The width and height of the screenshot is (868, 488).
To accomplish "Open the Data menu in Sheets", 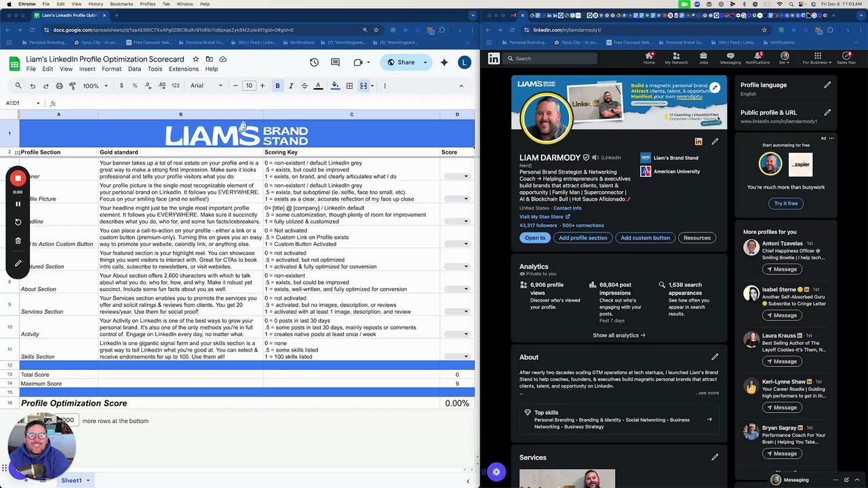I will (134, 69).
